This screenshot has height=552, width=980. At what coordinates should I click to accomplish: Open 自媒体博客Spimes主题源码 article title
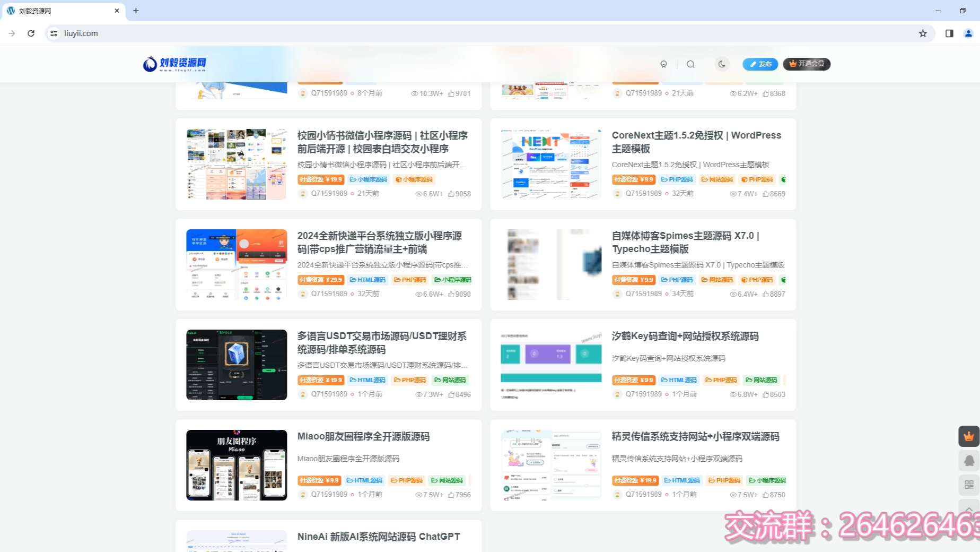pos(686,242)
